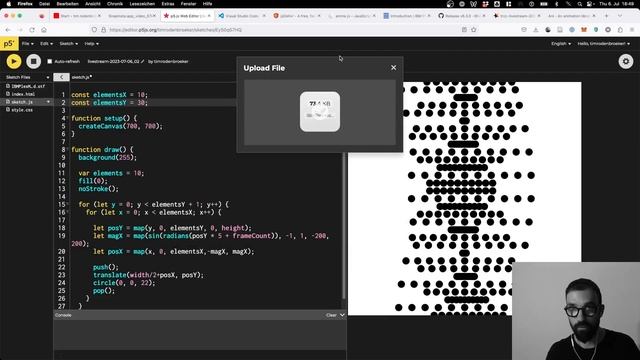Screen dimensions: 640x360
Task: Click the background(255) code line
Action: (x=107, y=158)
